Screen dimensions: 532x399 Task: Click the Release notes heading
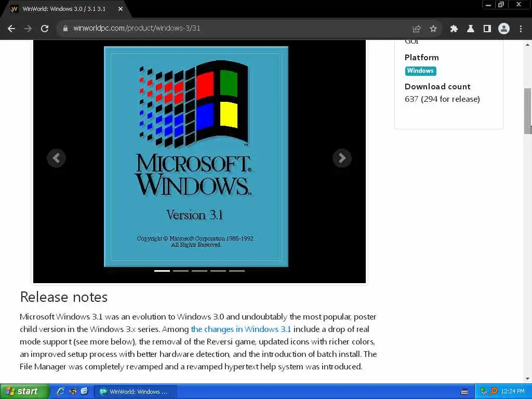[x=64, y=297]
